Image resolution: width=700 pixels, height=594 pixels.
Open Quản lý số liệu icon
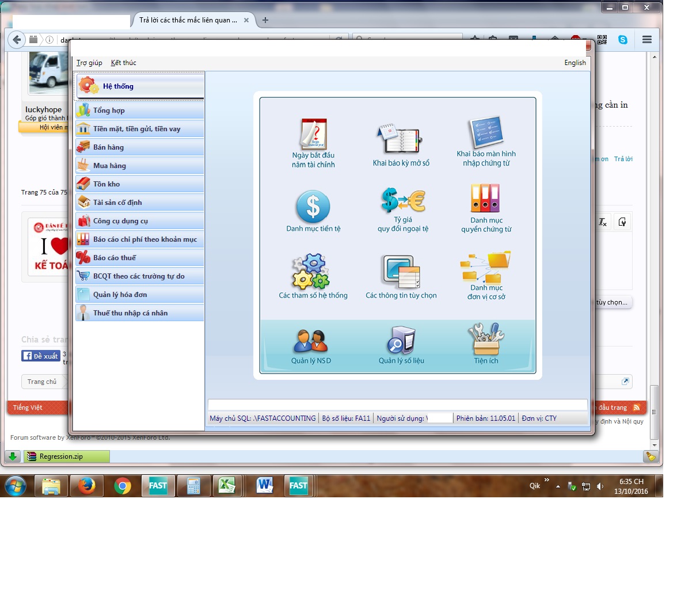point(401,341)
